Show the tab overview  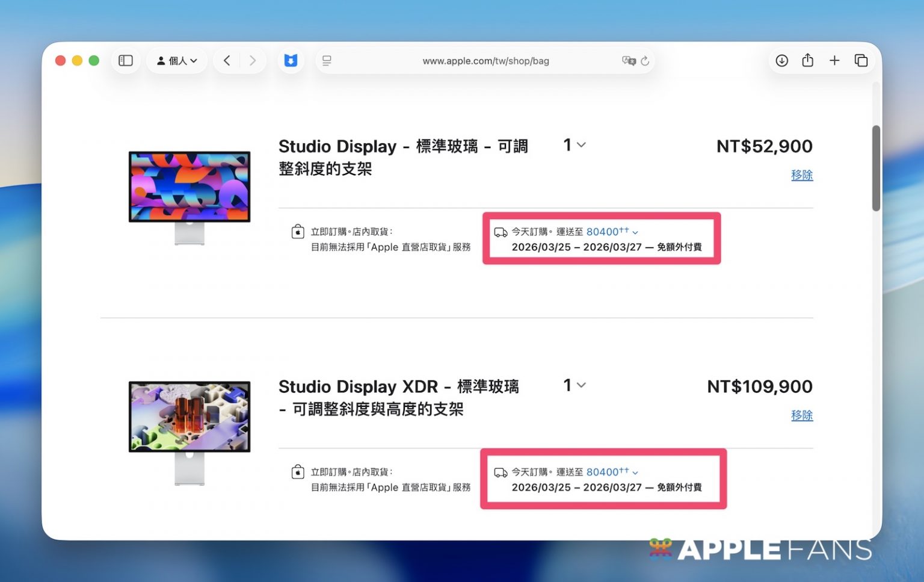click(x=861, y=61)
